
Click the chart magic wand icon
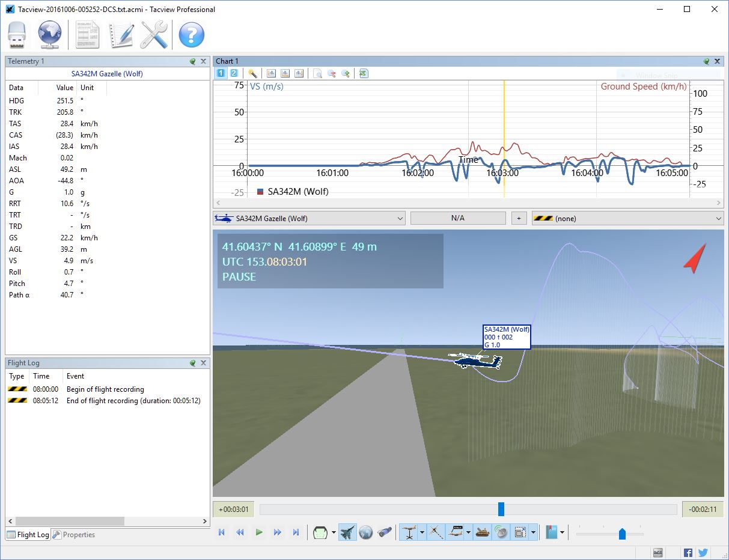(x=253, y=73)
